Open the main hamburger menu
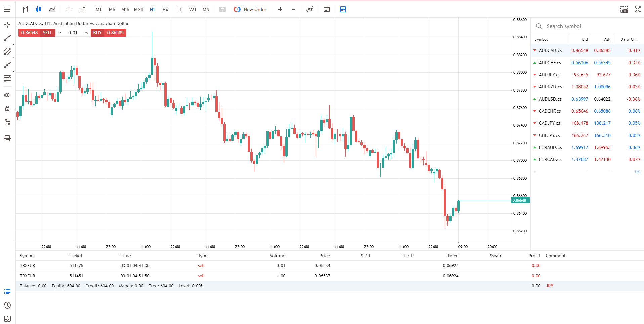This screenshot has width=644, height=324. (x=7, y=9)
